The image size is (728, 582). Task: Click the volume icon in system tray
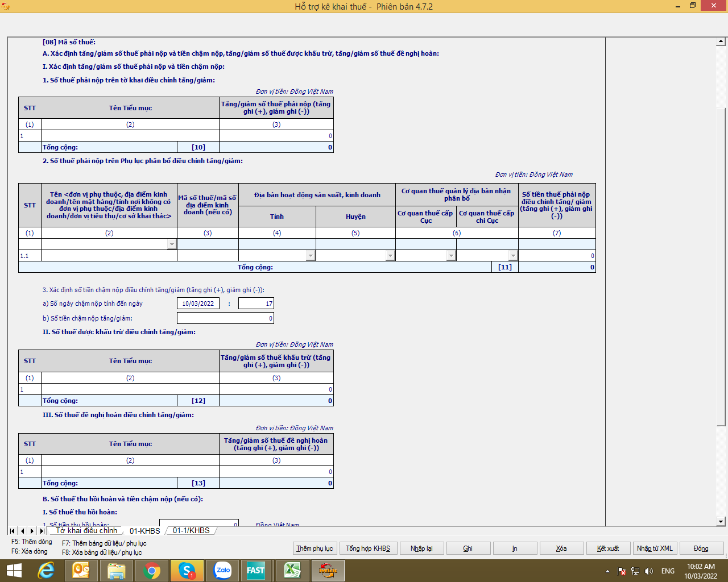pyautogui.click(x=649, y=571)
